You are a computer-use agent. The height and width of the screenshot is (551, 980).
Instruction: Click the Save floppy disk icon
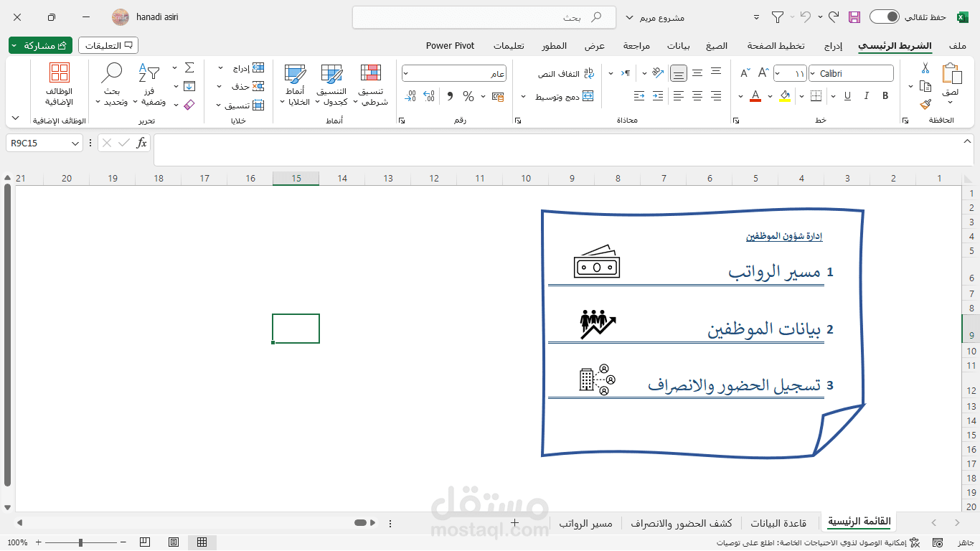click(854, 17)
